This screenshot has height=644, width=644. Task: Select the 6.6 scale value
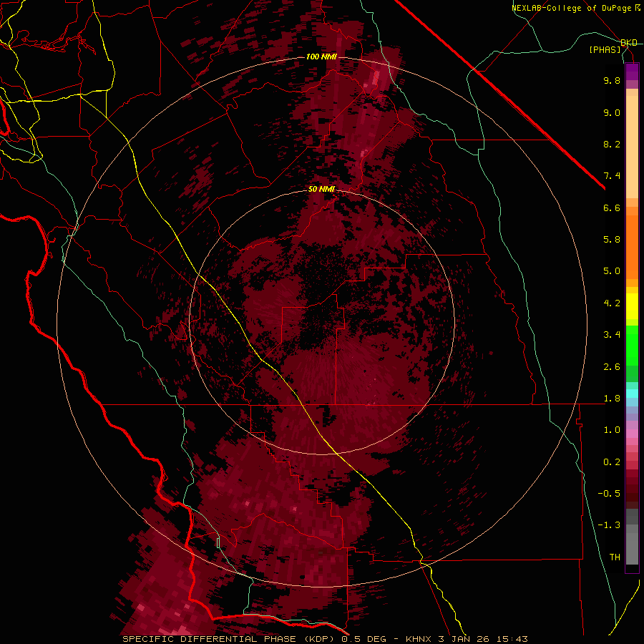[612, 208]
